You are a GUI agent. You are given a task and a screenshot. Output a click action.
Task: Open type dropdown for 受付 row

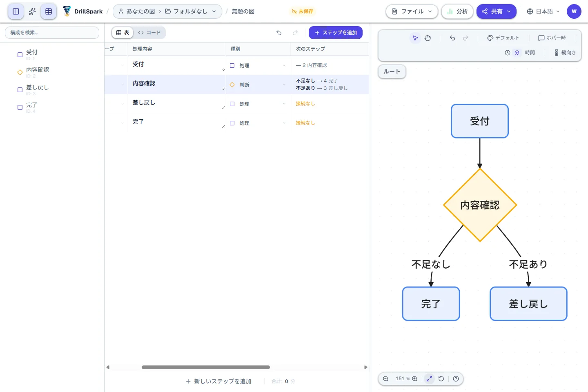coord(258,65)
